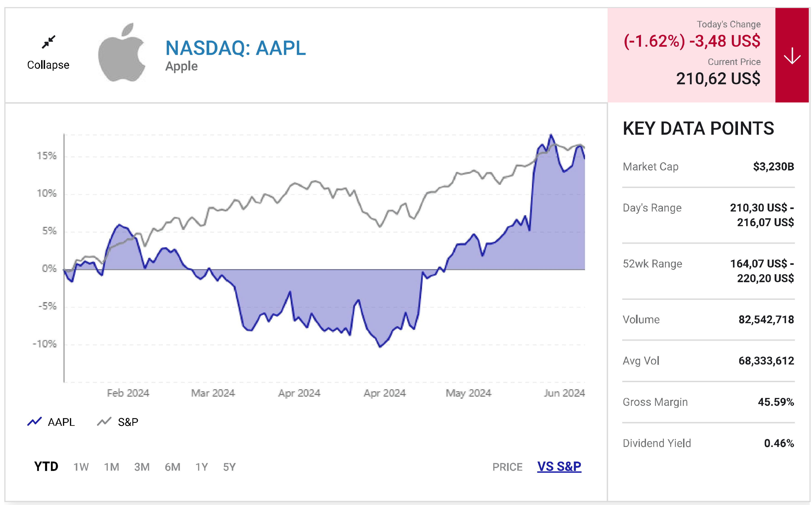Switch chart to PRICE view
Image resolution: width=812 pixels, height=505 pixels.
click(x=507, y=467)
